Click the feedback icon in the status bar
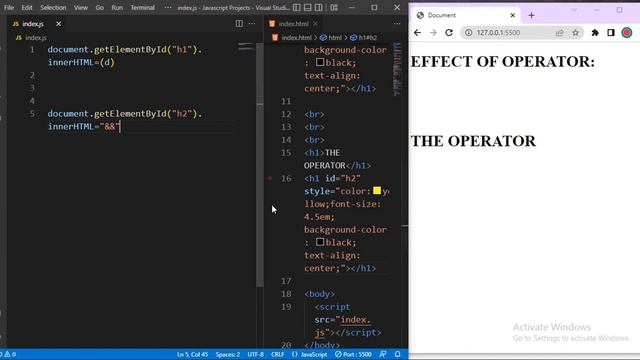 click(x=383, y=354)
